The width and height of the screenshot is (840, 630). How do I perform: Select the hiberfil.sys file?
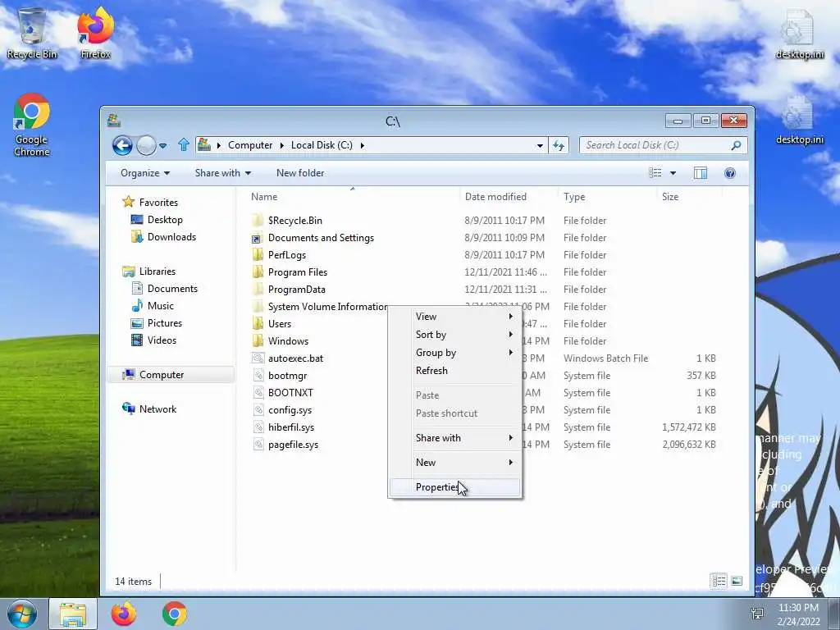(283, 427)
